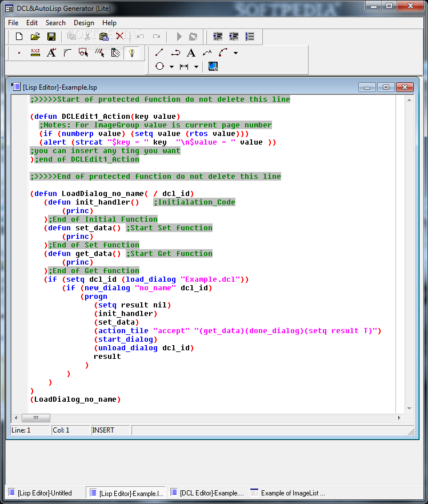428x504 pixels.
Task: Toggle the light bulb icon
Action: [132, 53]
